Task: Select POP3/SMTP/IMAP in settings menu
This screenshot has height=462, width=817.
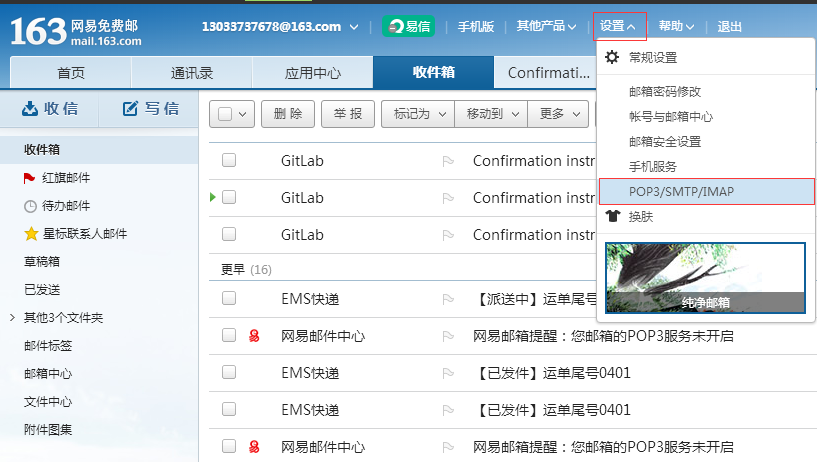Action: click(707, 192)
